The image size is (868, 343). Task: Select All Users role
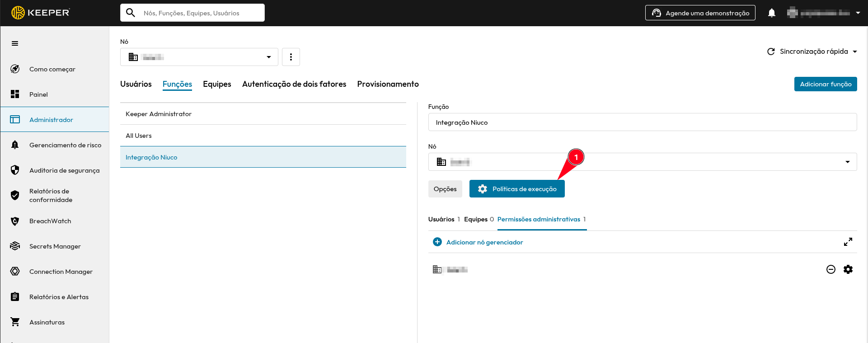263,136
